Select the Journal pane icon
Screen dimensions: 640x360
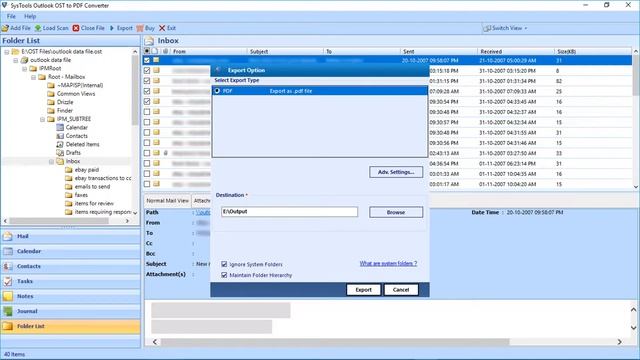(8, 311)
